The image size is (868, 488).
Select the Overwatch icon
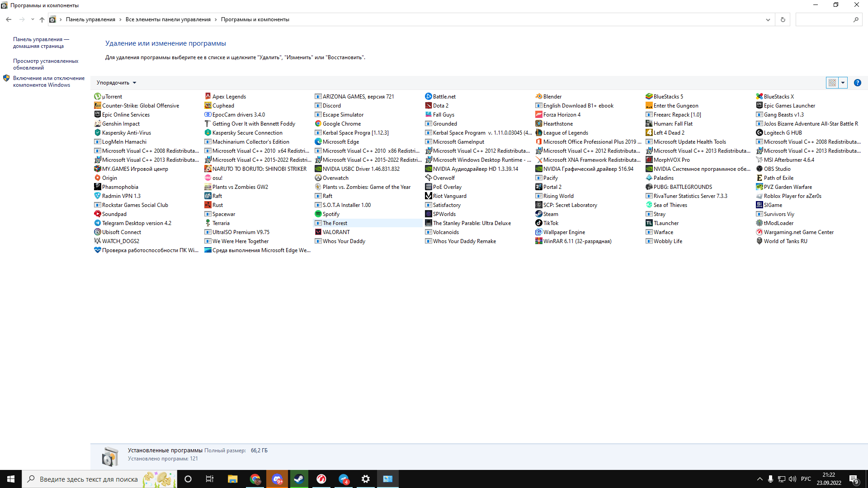point(318,178)
